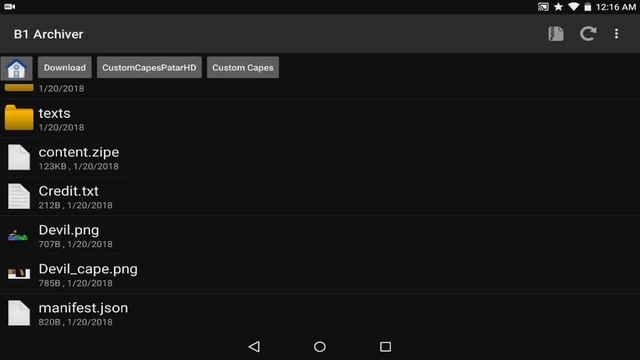Tap the manifest.json file icon

19,313
